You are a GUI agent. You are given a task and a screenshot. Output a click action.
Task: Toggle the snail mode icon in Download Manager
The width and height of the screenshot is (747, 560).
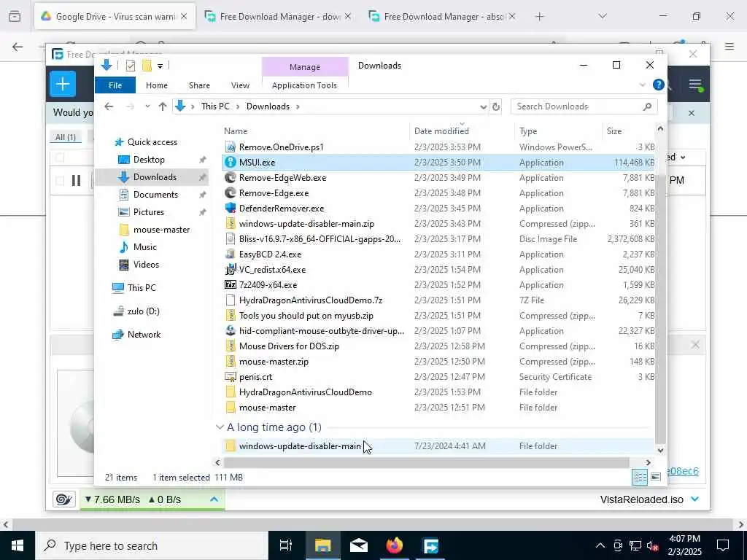click(x=63, y=499)
